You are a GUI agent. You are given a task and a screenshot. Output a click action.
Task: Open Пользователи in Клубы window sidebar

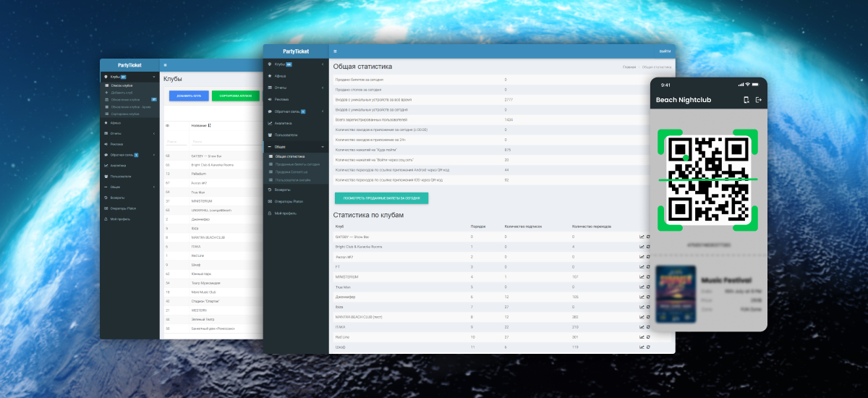coord(129,176)
